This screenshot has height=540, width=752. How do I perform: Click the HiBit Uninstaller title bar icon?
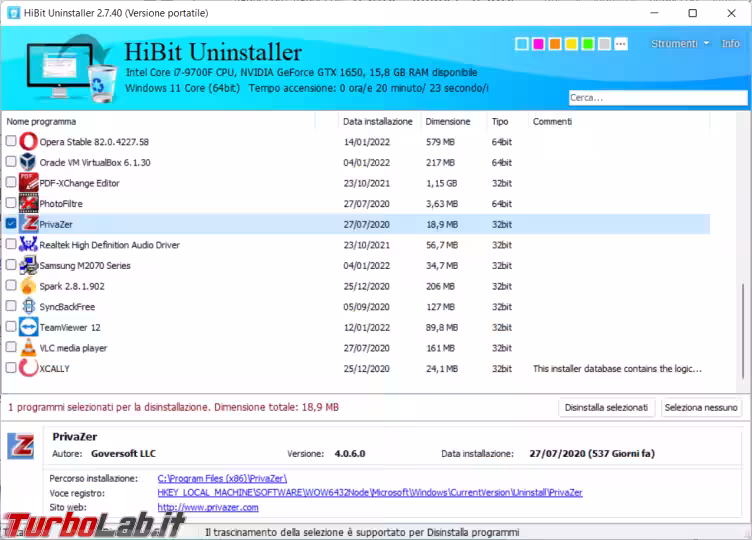tap(13, 13)
